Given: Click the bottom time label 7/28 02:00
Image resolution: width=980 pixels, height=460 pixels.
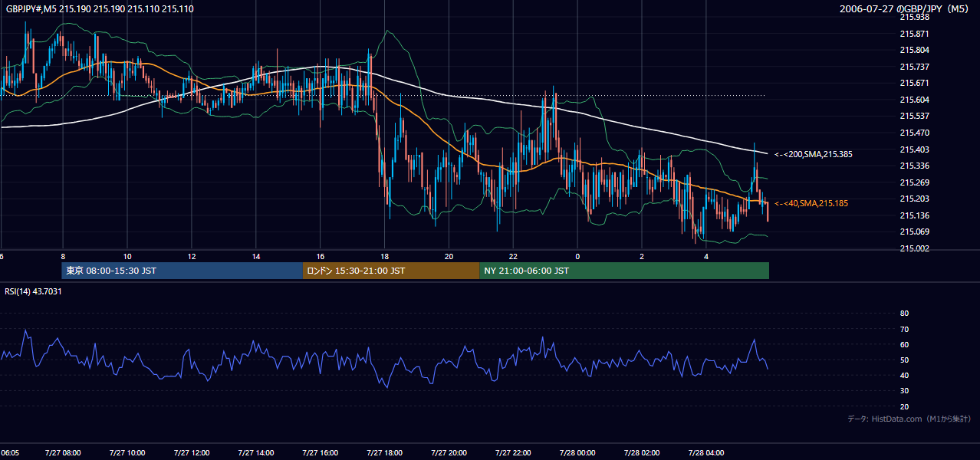Looking at the screenshot, I should pyautogui.click(x=641, y=453).
